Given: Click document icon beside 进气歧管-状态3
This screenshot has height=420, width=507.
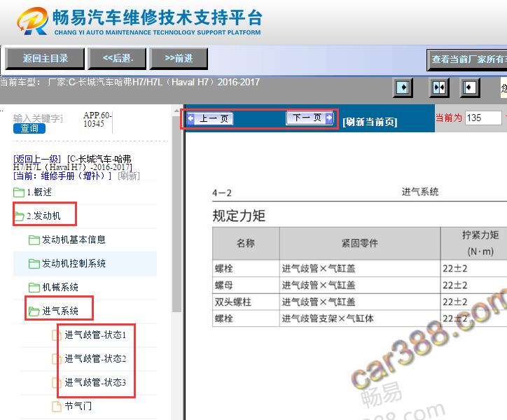Looking at the screenshot, I should point(57,383).
